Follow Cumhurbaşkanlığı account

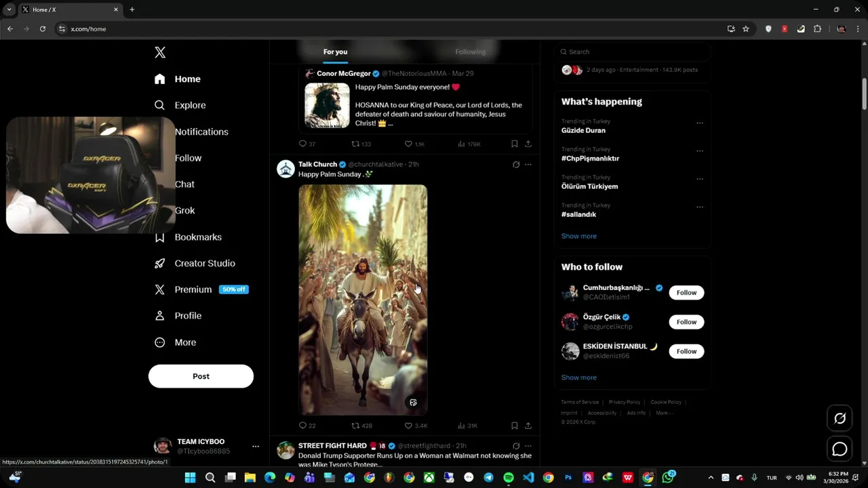[686, 293]
